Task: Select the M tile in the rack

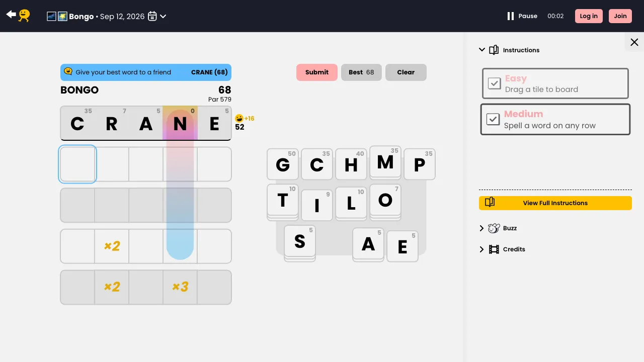Action: 385,161
